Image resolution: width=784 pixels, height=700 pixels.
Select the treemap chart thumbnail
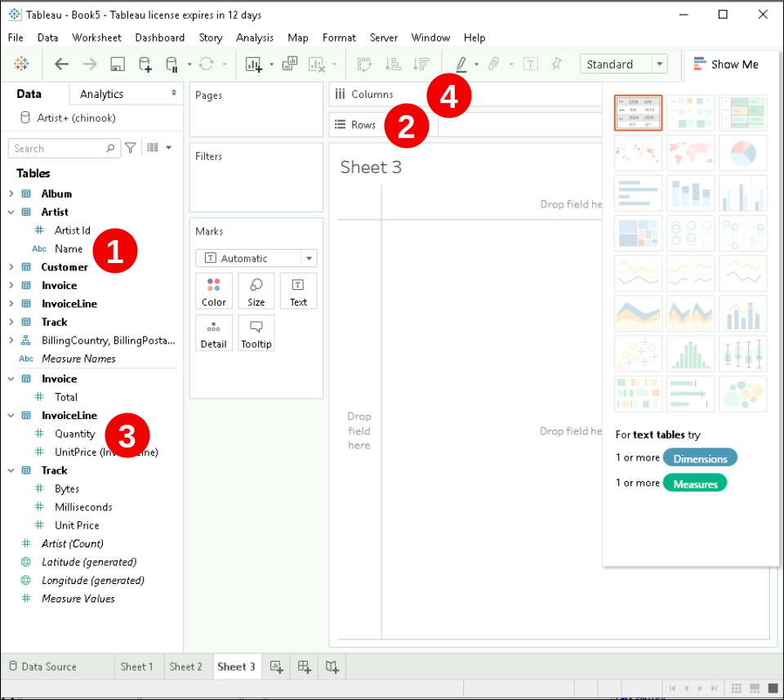click(x=638, y=233)
